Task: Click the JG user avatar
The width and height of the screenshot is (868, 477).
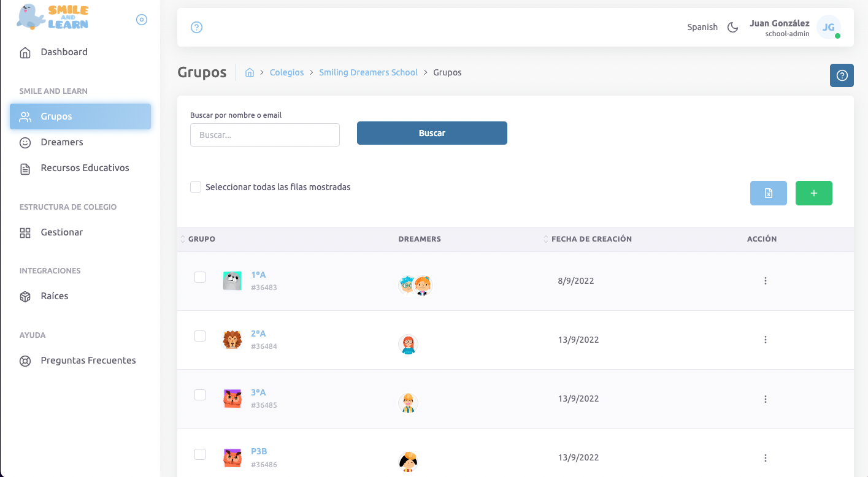Action: 828,27
